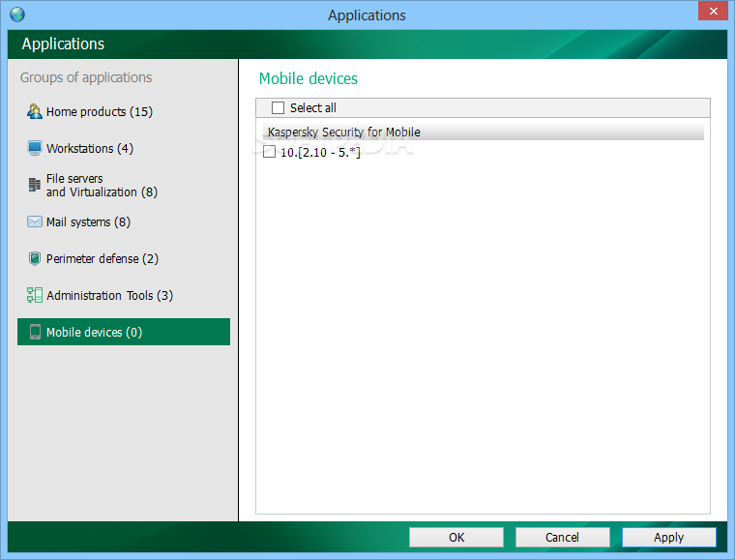Viewport: 735px width, 560px height.
Task: Choose Mail systems (8) group
Action: [124, 221]
